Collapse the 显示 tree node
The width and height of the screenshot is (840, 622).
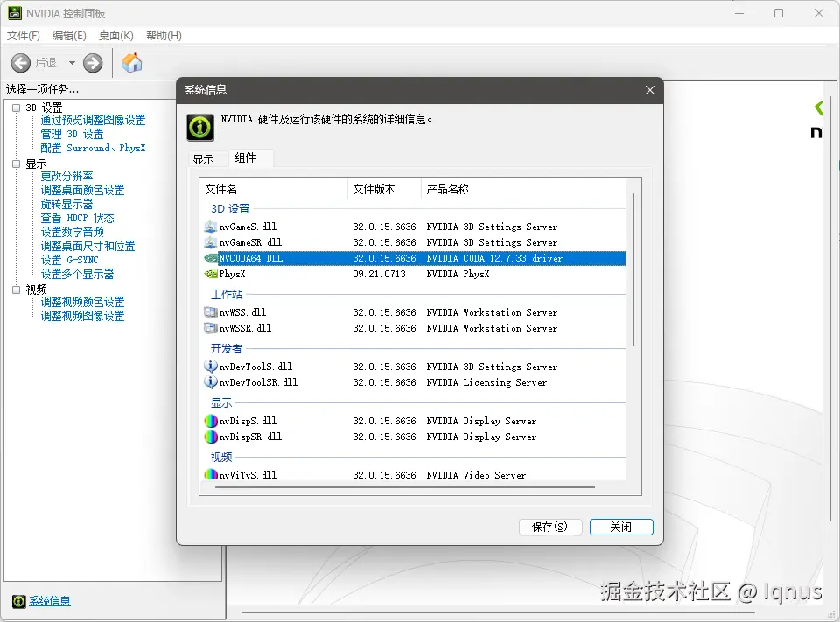pos(16,164)
